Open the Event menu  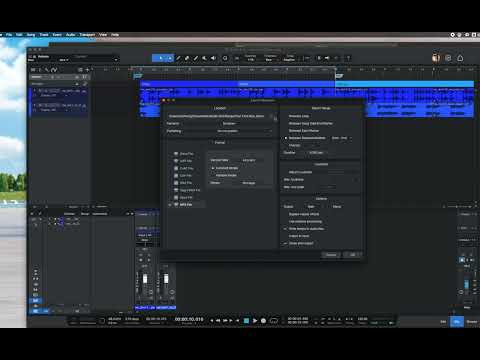pyautogui.click(x=57, y=35)
